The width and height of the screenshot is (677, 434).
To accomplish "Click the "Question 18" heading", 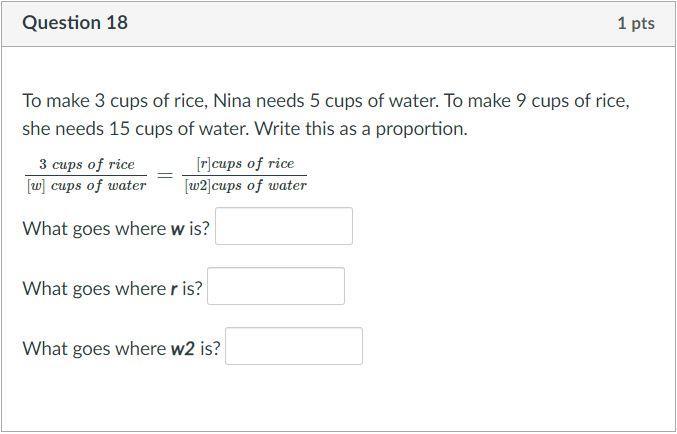I will 75,22.
